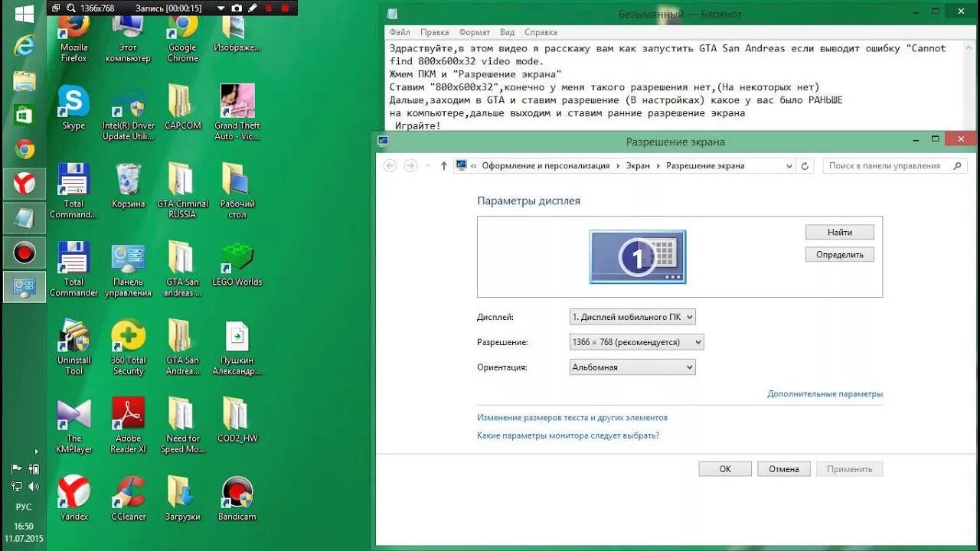Viewport: 980px width, 551px height.
Task: Select the Загрузки downloads folder icon
Action: pos(182,499)
